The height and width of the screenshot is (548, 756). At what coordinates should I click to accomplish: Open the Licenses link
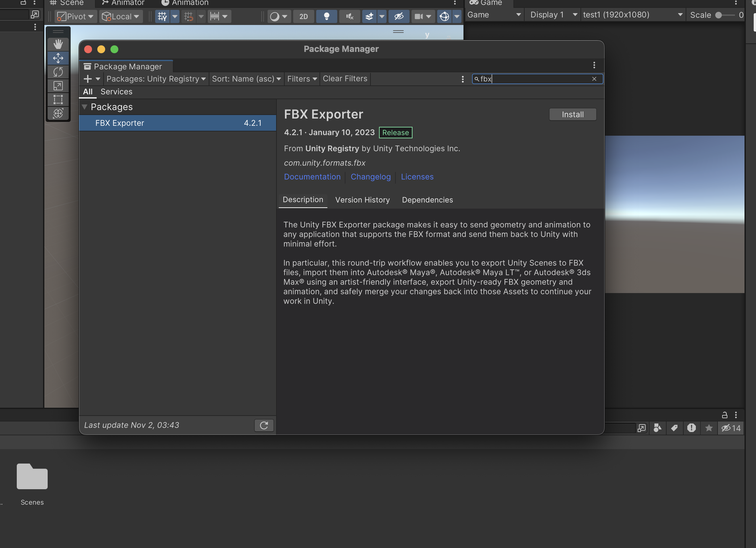417,176
